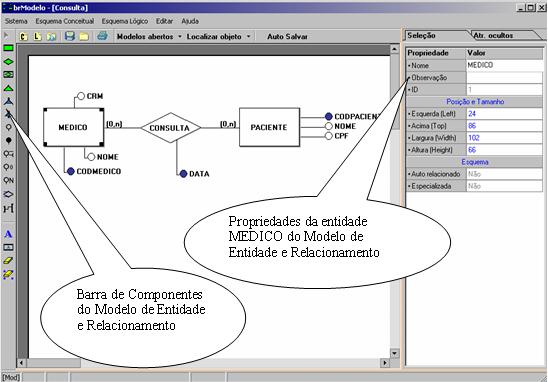
Task: Select the CRM attribute of MEDICO
Action: coord(90,96)
